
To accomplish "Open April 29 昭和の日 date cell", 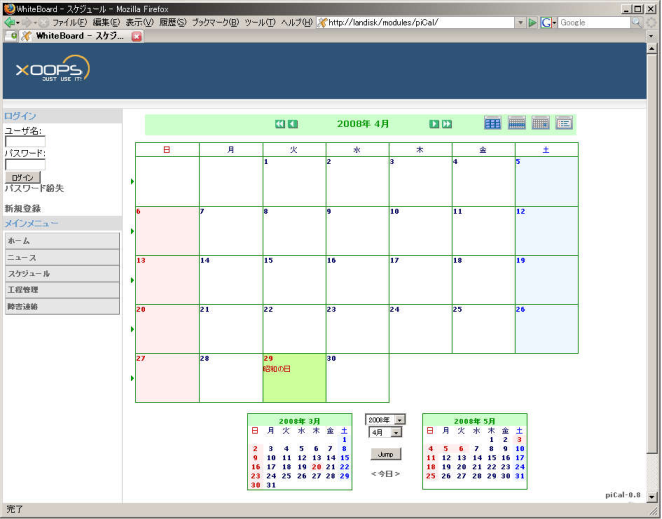I will point(294,377).
